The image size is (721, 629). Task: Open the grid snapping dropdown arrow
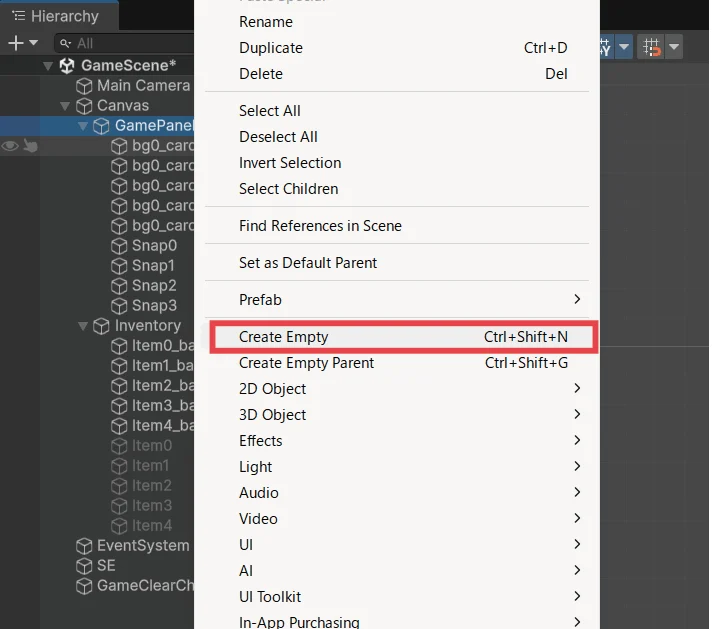coord(674,47)
